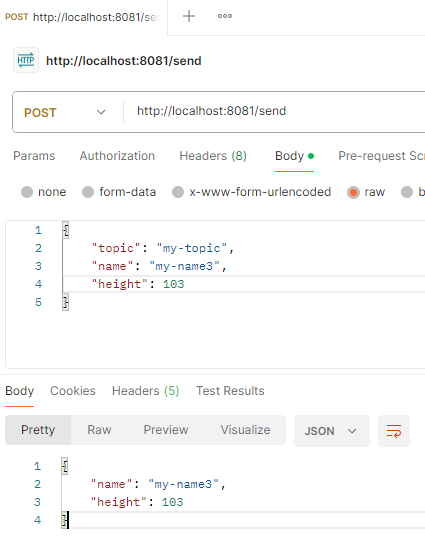The height and width of the screenshot is (542, 425).
Task: Select the request Body tab
Action: [x=294, y=156]
